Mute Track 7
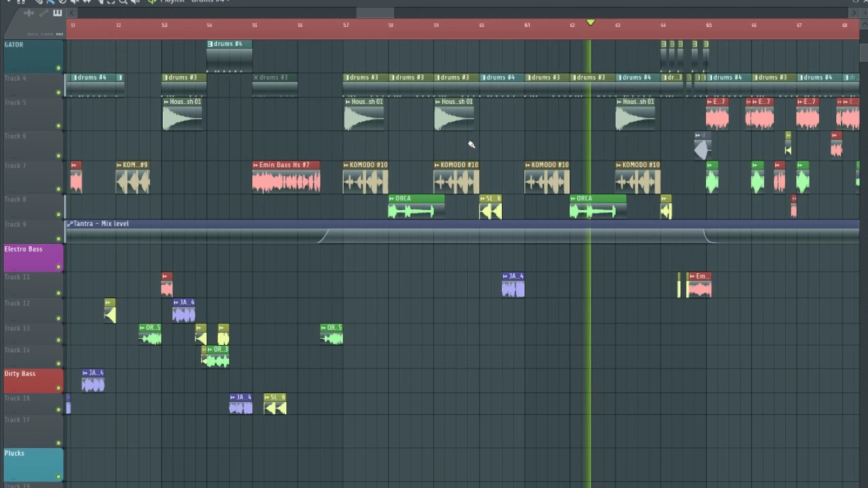The height and width of the screenshot is (488, 868). [58, 189]
